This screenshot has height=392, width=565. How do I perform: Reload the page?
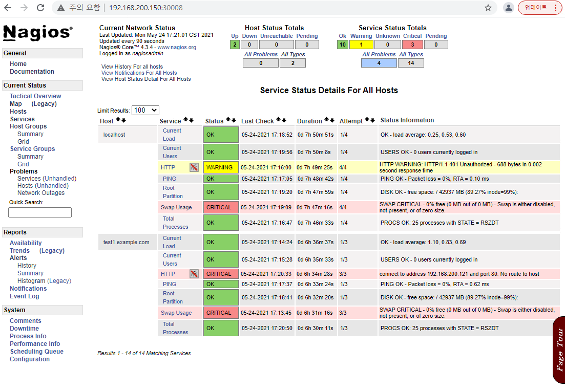(40, 8)
